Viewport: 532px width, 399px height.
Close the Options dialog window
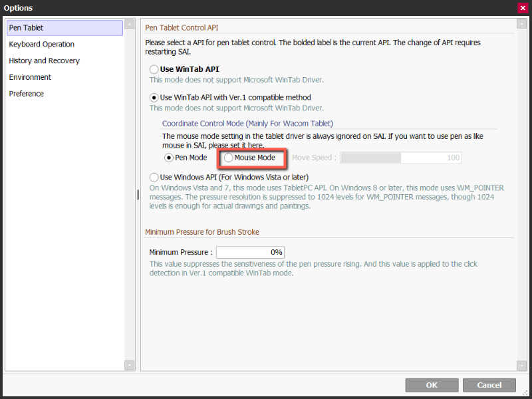523,8
